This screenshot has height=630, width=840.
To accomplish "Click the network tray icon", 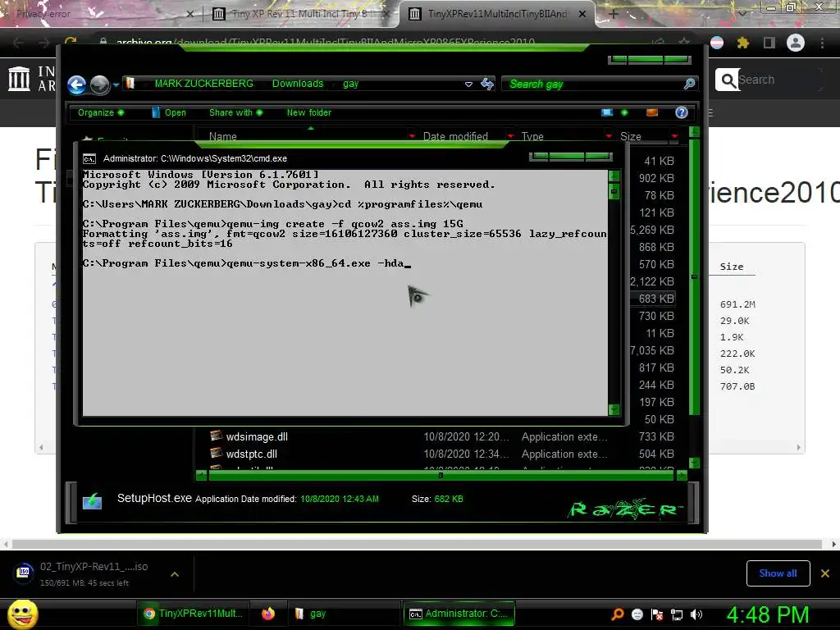I will [x=677, y=614].
